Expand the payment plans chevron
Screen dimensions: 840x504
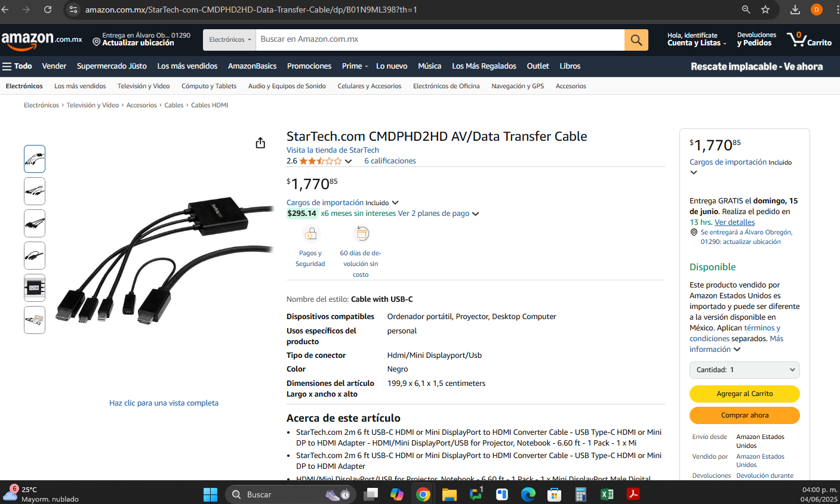[476, 214]
